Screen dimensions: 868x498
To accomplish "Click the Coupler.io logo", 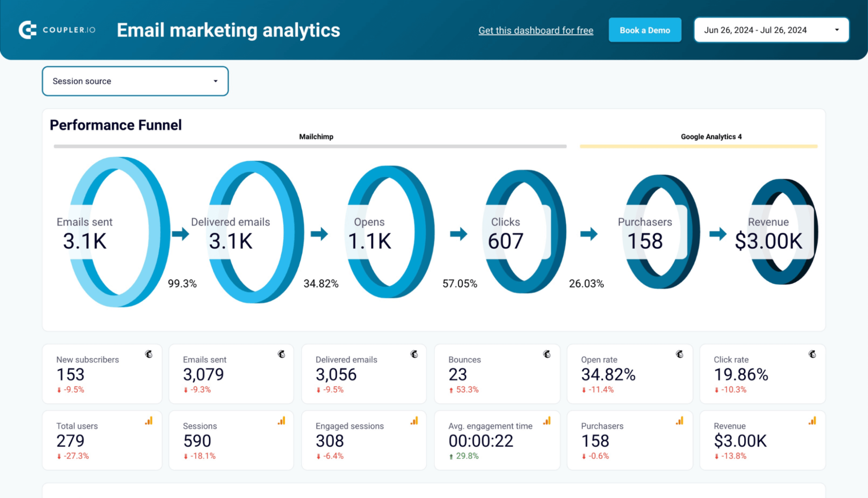I will click(x=56, y=30).
